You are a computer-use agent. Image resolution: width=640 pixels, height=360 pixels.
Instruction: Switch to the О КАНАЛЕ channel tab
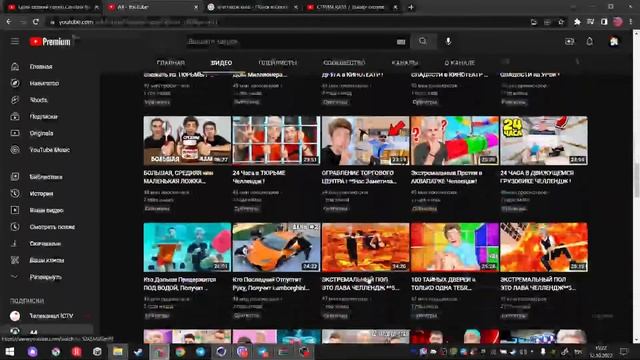459,63
